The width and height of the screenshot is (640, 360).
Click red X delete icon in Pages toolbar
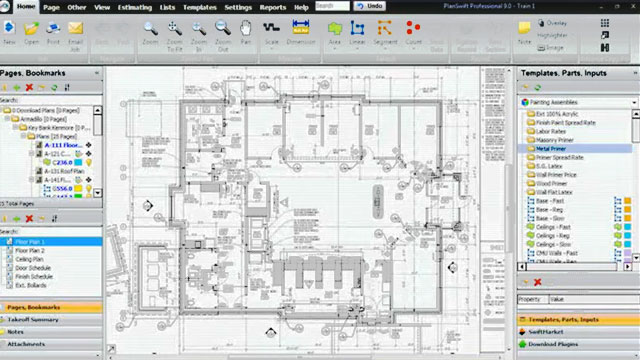[29, 87]
